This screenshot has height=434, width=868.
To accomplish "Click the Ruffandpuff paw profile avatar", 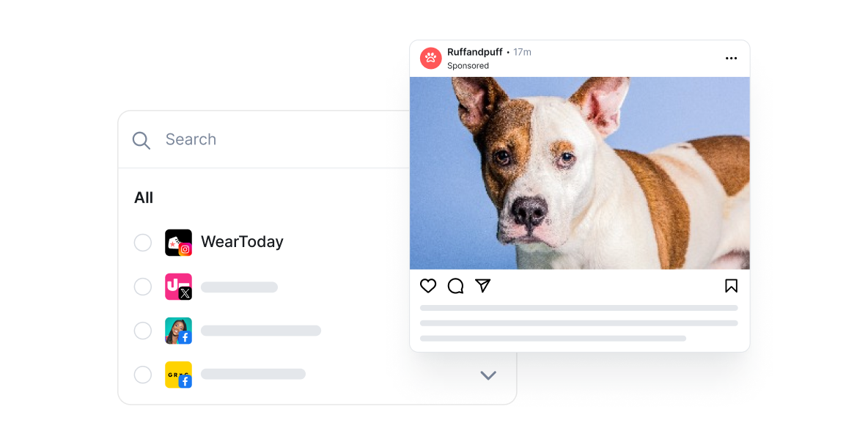I will point(430,58).
